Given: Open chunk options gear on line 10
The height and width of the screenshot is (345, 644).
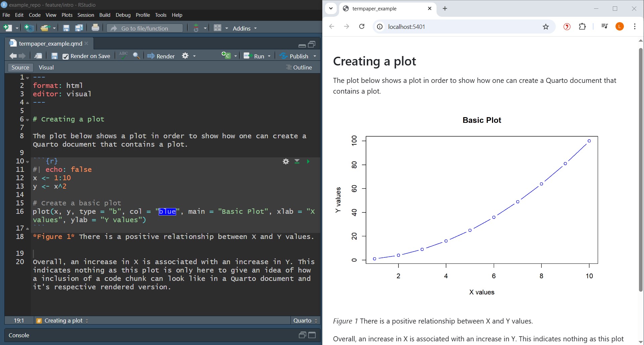Looking at the screenshot, I should 286,161.
